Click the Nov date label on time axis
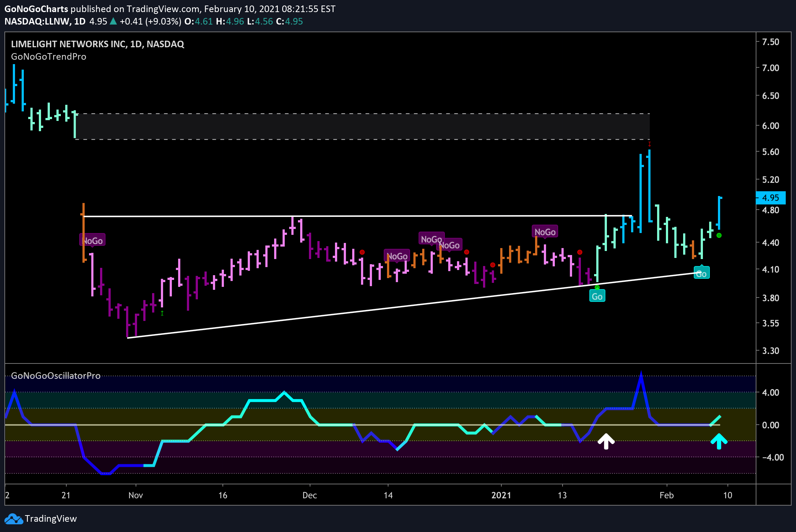Viewport: 796px width, 532px height. (136, 495)
